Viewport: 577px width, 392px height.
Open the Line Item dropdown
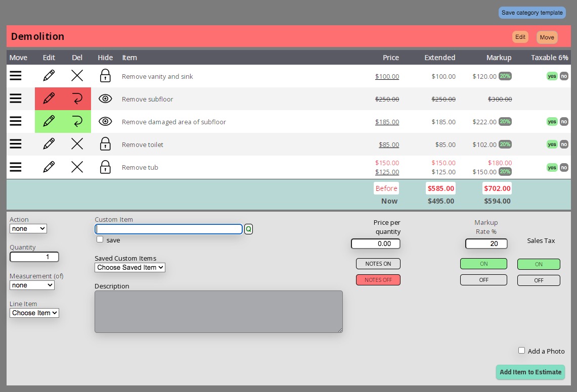[x=34, y=313]
